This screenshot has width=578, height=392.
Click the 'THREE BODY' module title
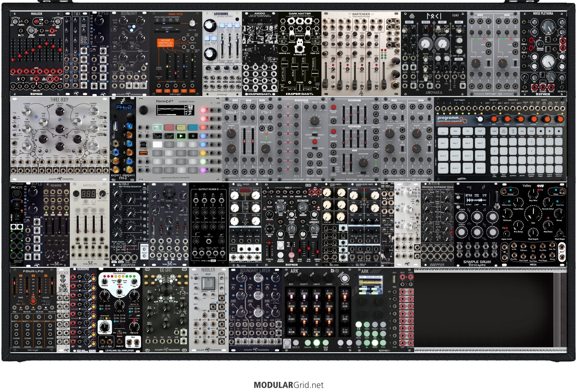pos(60,100)
